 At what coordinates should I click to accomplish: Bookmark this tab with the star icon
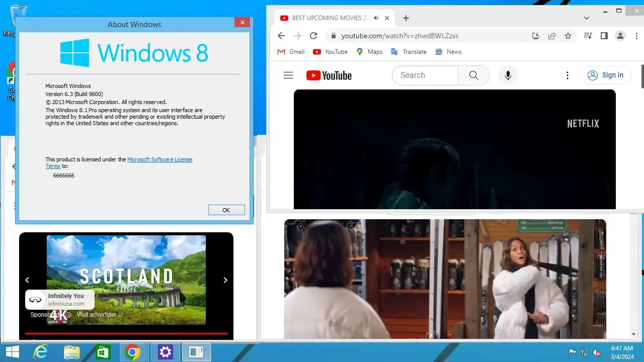tap(568, 36)
